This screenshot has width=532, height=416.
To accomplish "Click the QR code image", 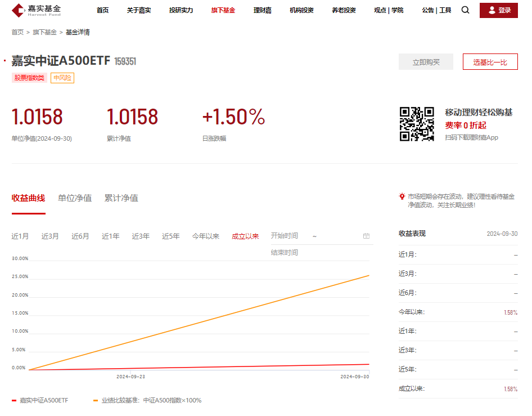I will (417, 124).
